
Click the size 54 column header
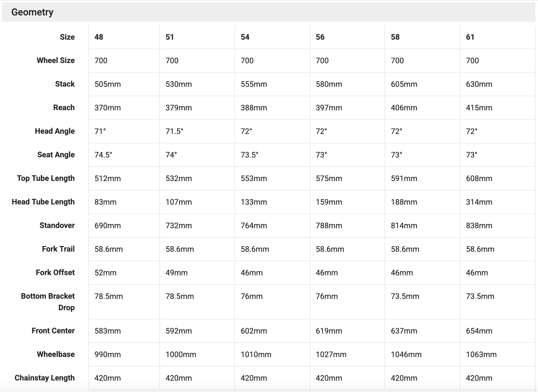245,37
